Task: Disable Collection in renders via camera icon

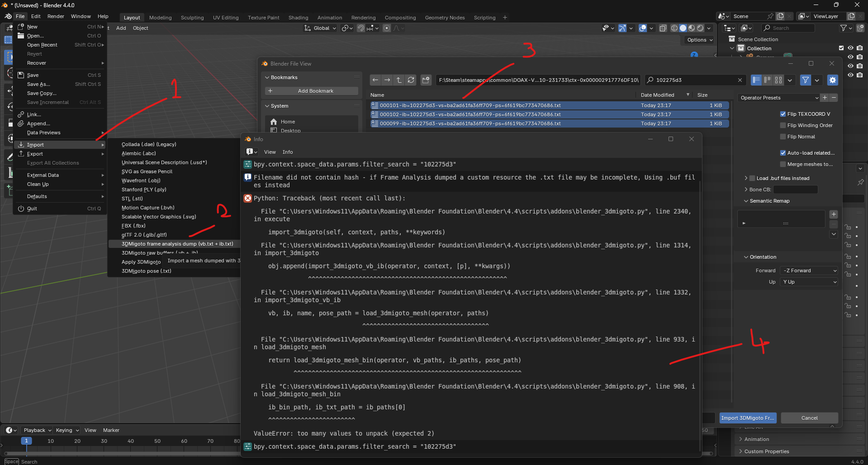Action: click(859, 48)
